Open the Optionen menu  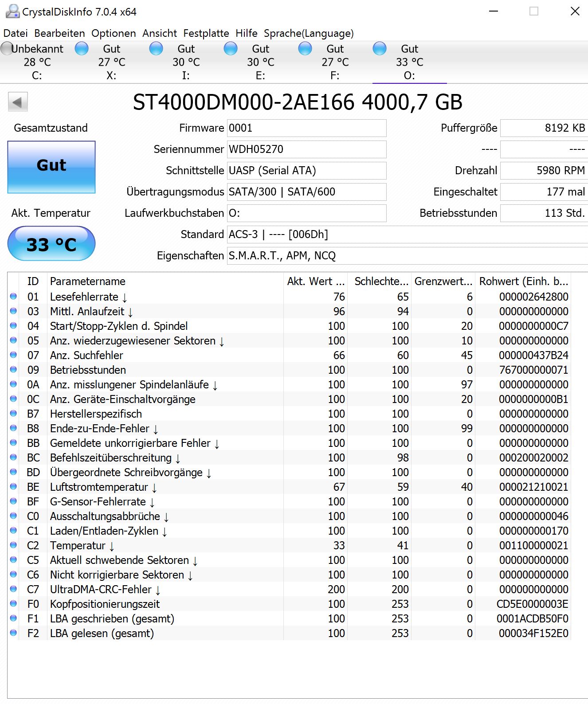(114, 33)
